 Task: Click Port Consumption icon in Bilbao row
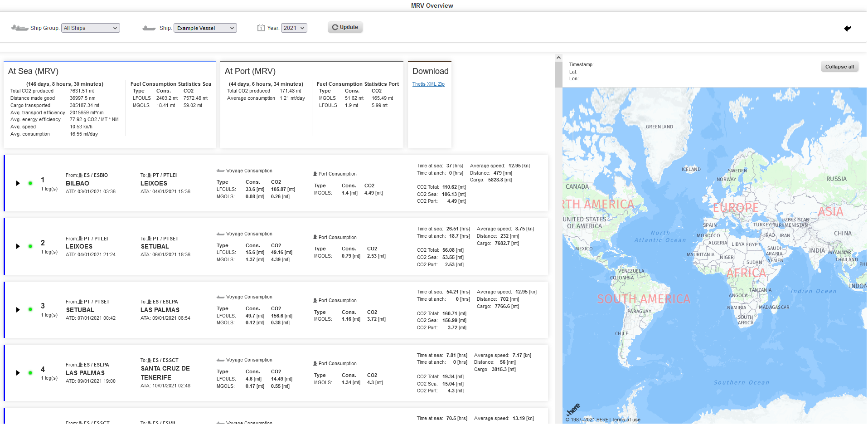[315, 174]
